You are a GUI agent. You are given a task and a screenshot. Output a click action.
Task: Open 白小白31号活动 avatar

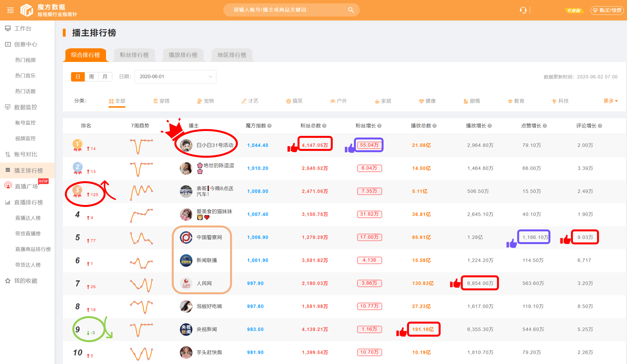[186, 145]
